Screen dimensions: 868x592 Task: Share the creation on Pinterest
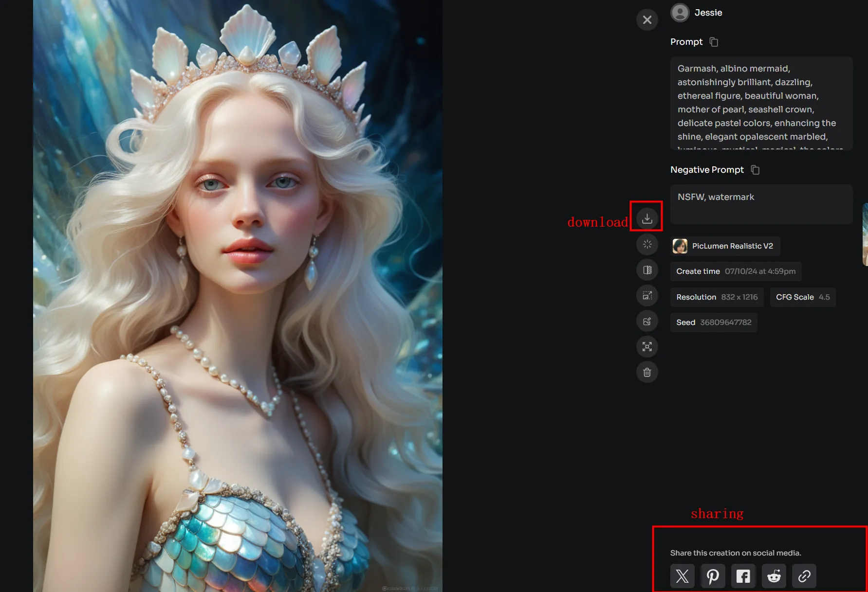coord(713,576)
